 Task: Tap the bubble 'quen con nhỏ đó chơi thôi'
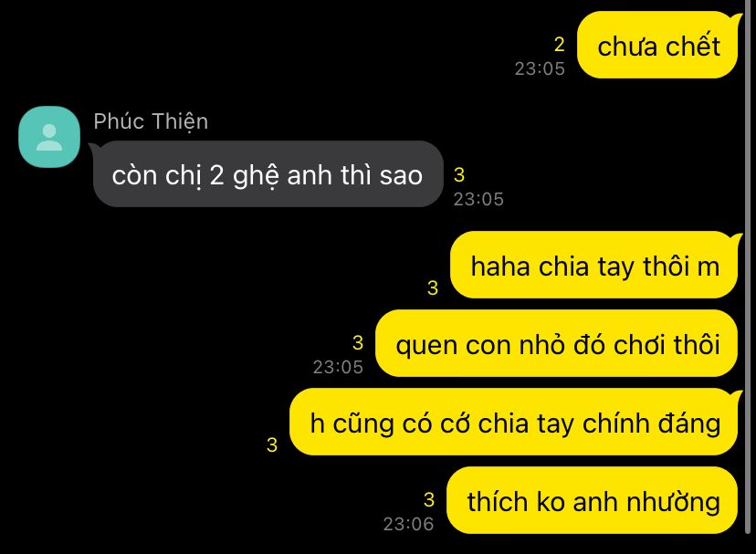coord(557,344)
